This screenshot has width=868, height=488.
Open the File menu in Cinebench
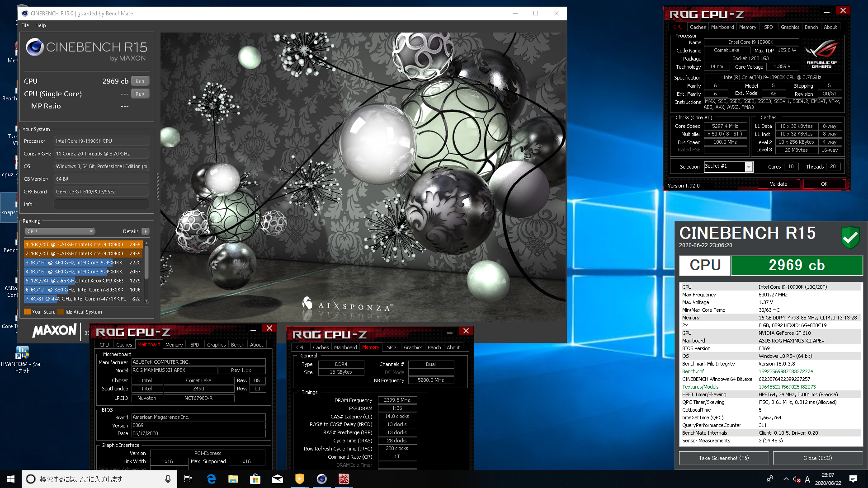tap(25, 25)
